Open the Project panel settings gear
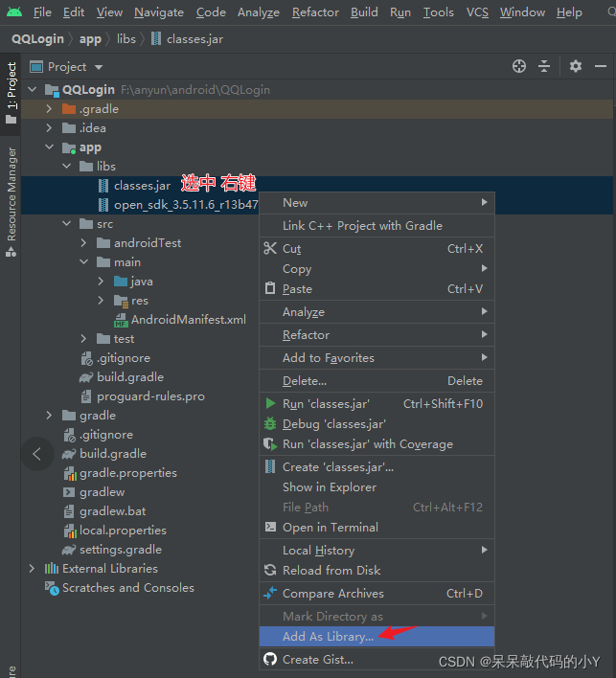Screen dimensions: 616x678 (x=576, y=66)
